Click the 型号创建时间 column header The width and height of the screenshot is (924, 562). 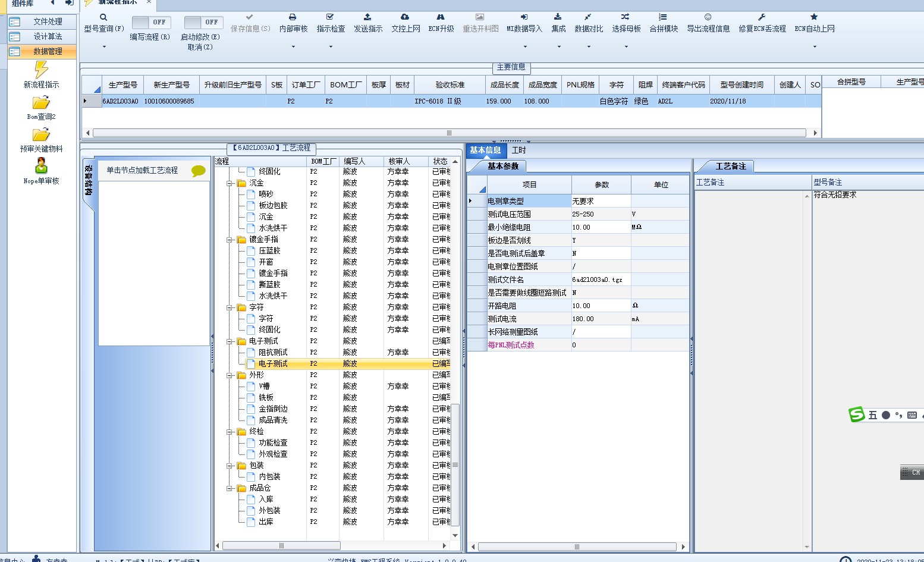click(741, 85)
